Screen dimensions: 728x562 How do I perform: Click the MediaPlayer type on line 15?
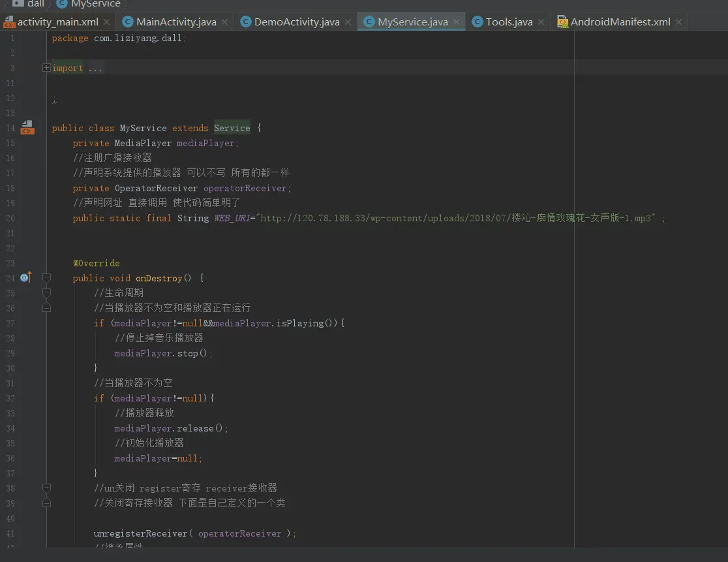point(143,143)
